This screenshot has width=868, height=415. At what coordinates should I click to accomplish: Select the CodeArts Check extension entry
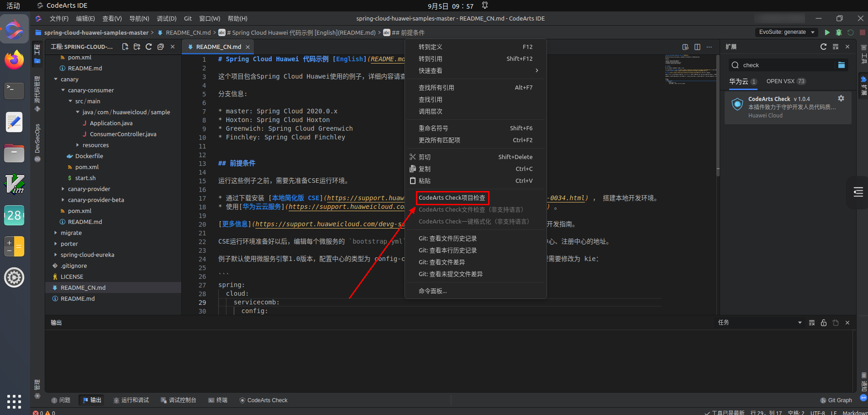coord(788,107)
